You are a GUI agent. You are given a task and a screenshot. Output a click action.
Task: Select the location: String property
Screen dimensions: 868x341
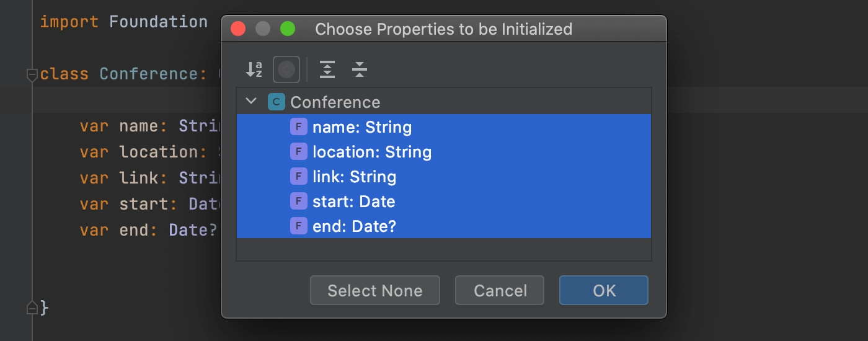(444, 152)
